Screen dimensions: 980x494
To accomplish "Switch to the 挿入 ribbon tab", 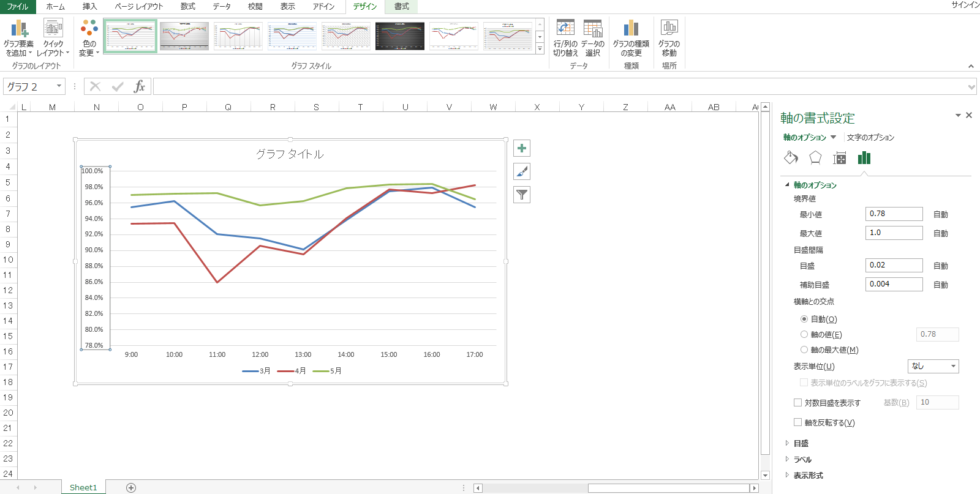I will click(x=89, y=7).
